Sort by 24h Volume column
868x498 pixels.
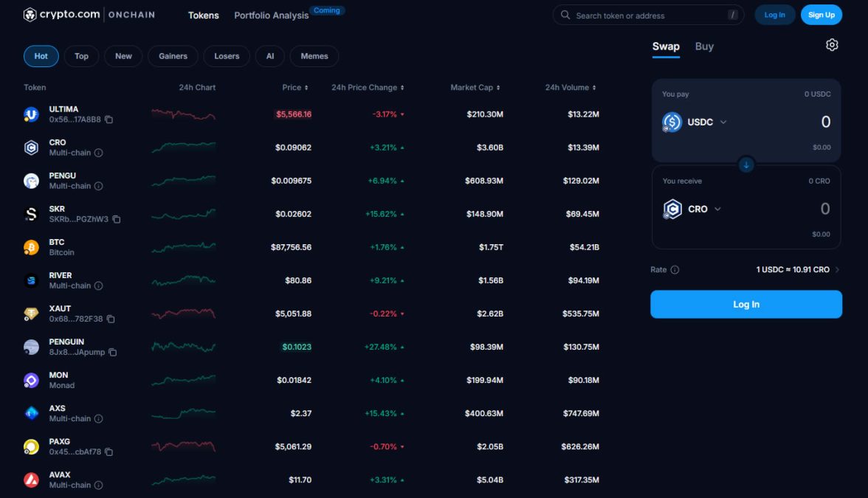point(570,87)
